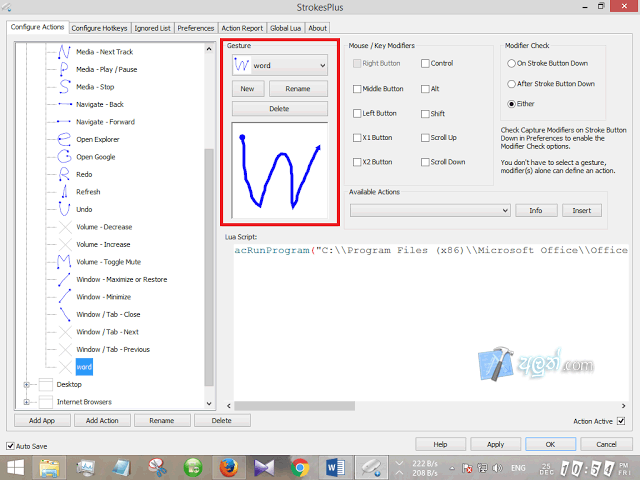Click the Info button
The height and width of the screenshot is (480, 640).
[536, 210]
